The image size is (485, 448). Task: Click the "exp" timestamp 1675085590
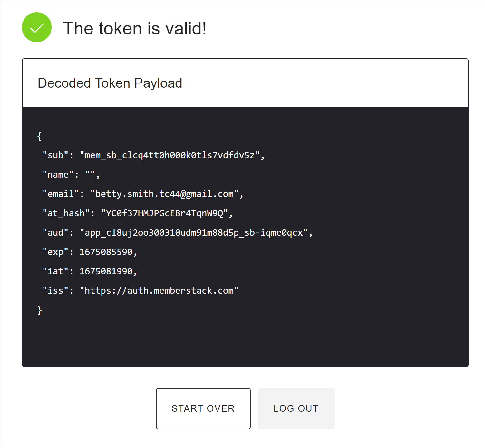(x=106, y=252)
